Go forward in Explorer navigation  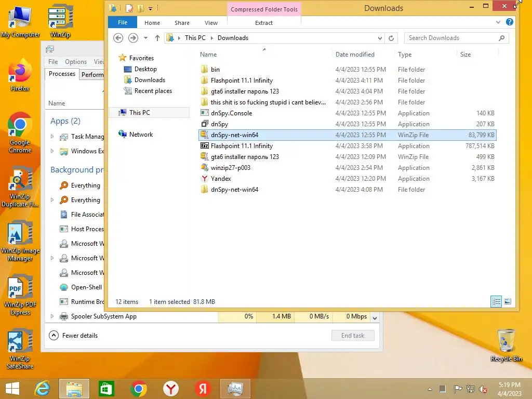pyautogui.click(x=133, y=38)
